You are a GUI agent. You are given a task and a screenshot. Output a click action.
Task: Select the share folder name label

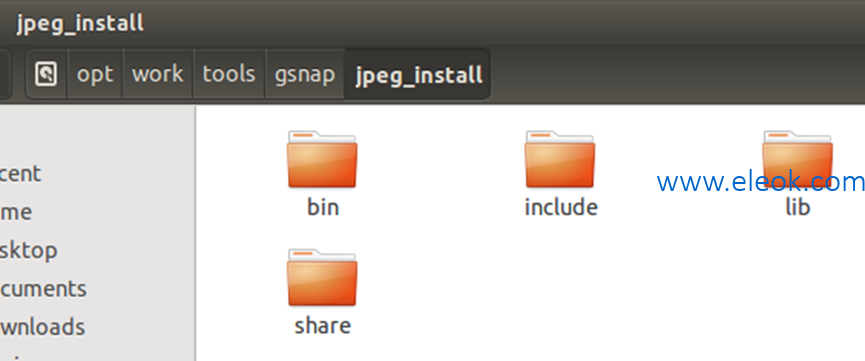323,326
